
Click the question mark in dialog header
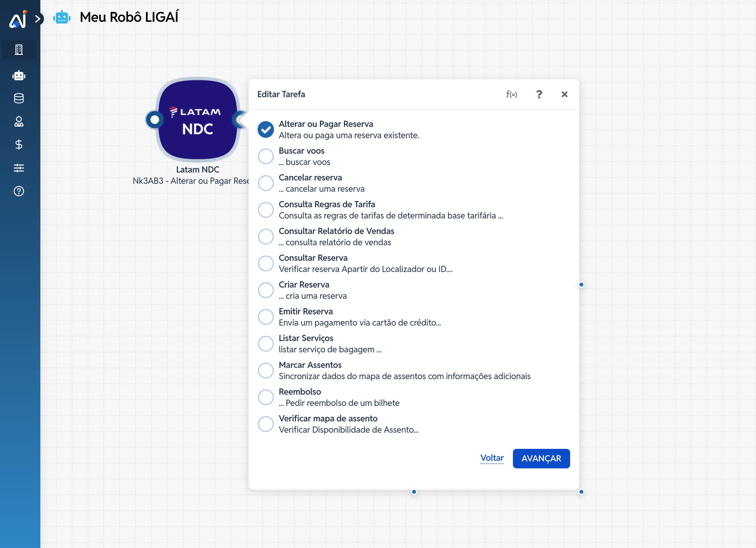coord(539,95)
